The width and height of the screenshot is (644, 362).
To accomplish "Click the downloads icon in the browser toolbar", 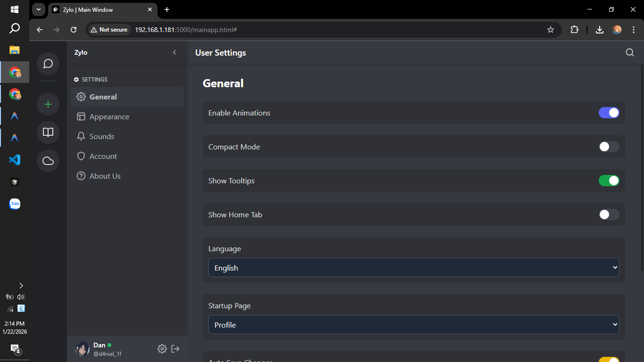I will click(599, 29).
